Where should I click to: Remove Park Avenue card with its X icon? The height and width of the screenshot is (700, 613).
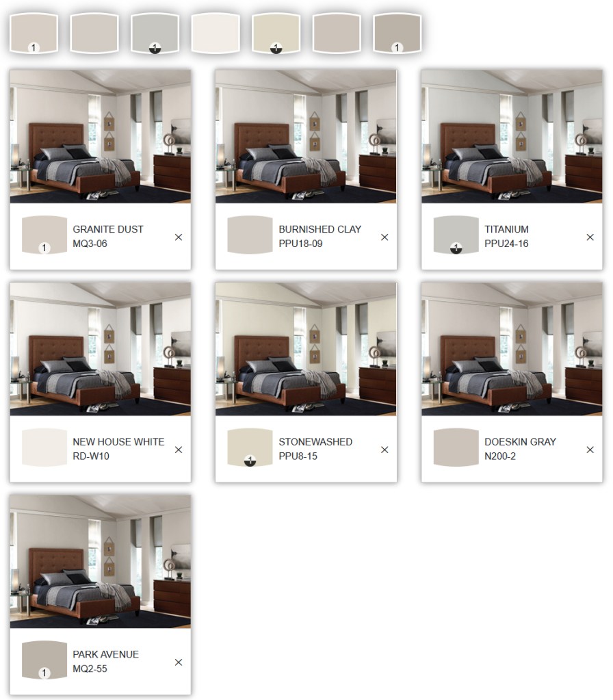(179, 662)
